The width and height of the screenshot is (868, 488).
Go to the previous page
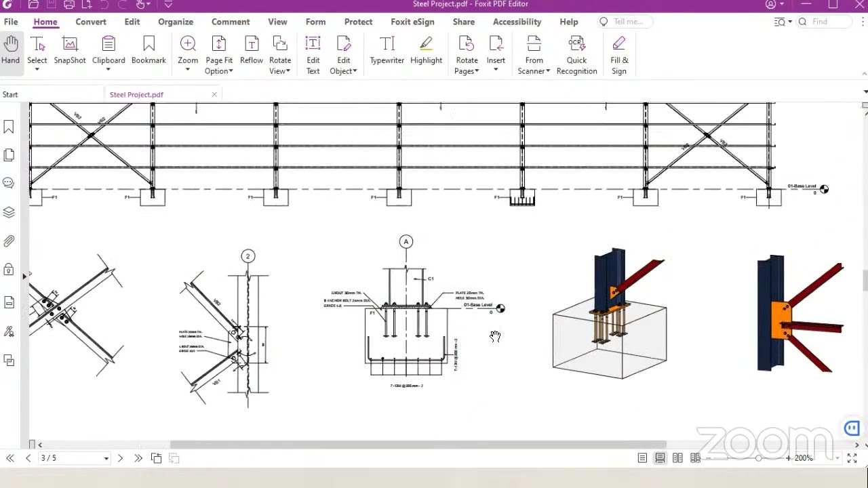click(x=28, y=458)
